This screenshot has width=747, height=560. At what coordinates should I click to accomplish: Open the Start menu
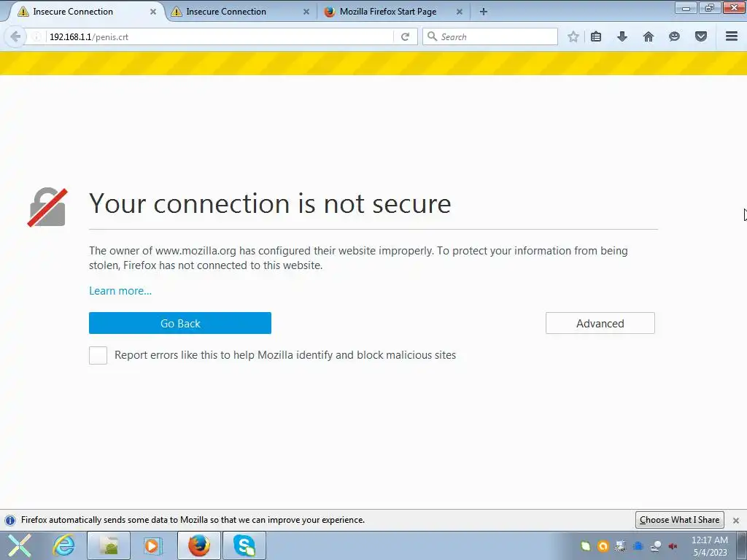coord(20,545)
